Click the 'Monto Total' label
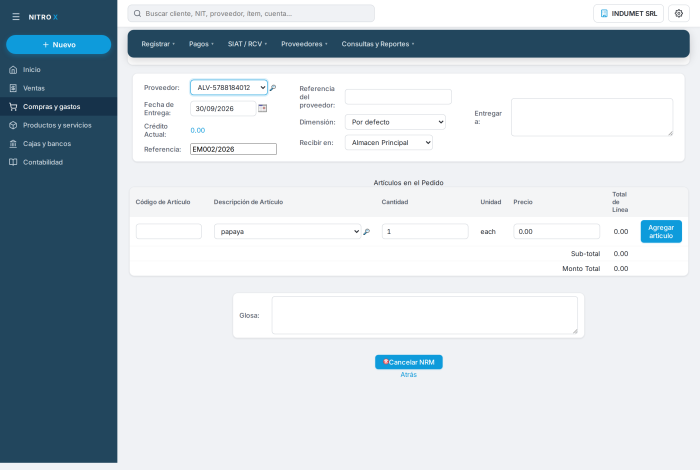The width and height of the screenshot is (700, 470). [x=581, y=268]
